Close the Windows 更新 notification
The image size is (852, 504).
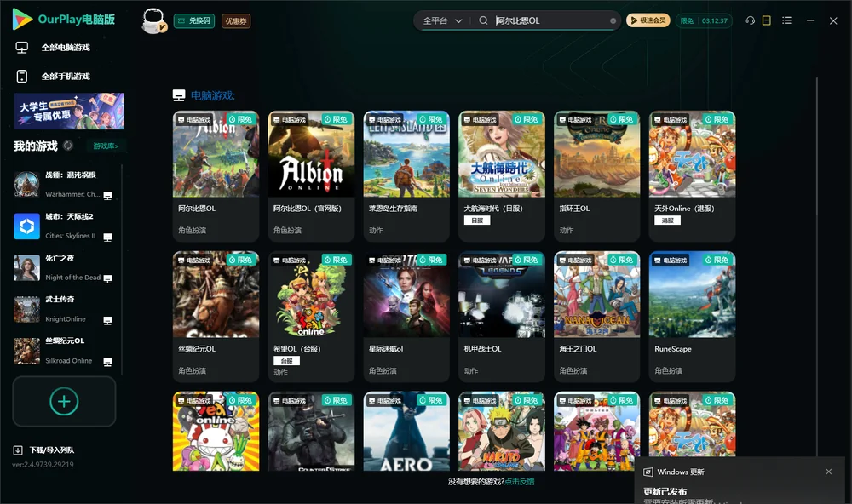coord(829,472)
